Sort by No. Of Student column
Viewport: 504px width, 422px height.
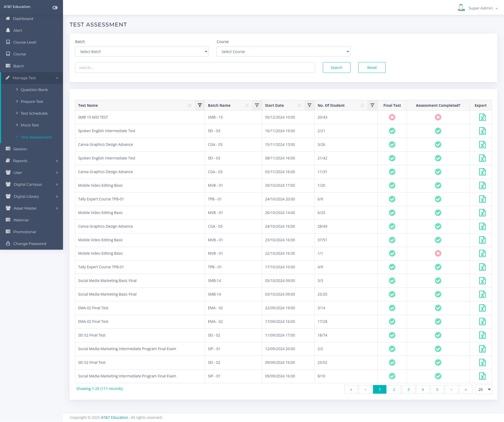(362, 105)
